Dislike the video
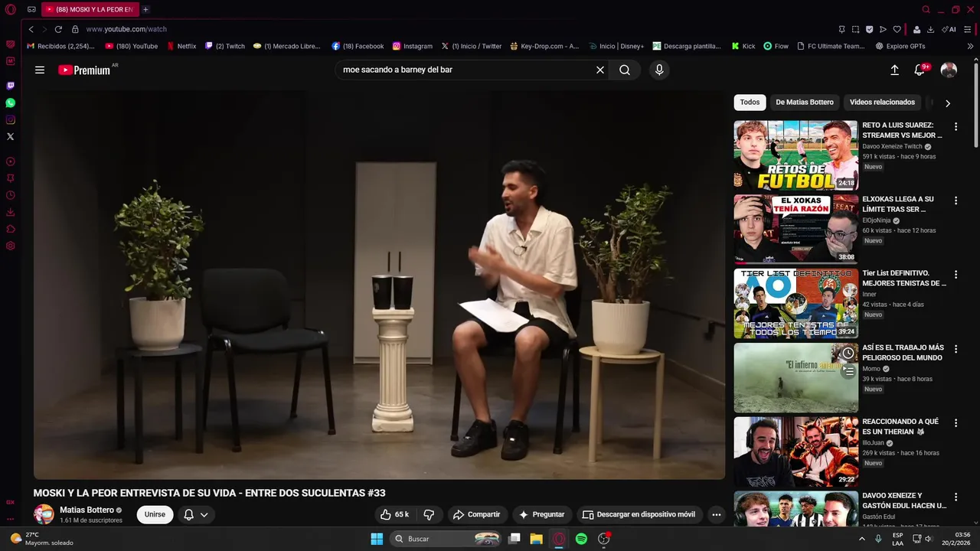The width and height of the screenshot is (980, 551). tap(429, 514)
